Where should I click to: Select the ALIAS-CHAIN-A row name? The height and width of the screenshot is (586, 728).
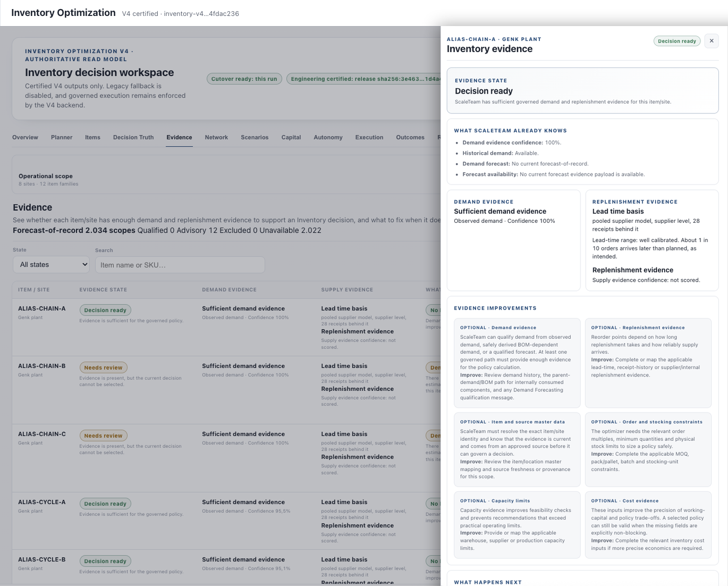coord(42,308)
